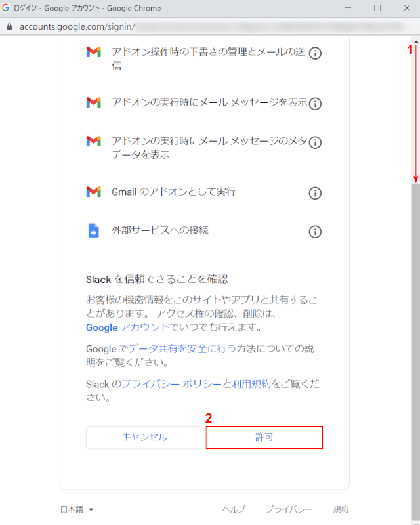The width and height of the screenshot is (420, 525).
Task: Click Gmail icon beside メタデータを表示 row
Action: pyautogui.click(x=93, y=141)
